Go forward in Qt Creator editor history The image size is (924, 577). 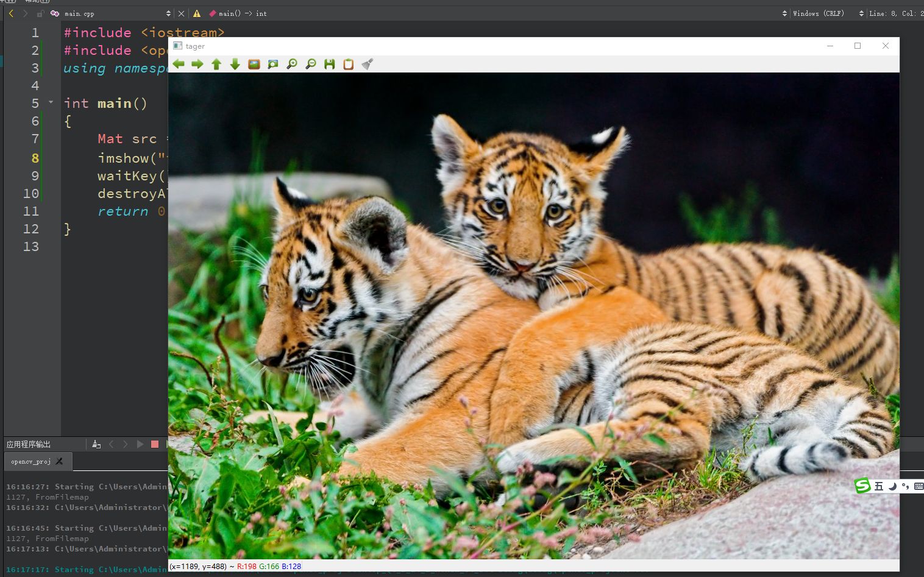(x=25, y=13)
